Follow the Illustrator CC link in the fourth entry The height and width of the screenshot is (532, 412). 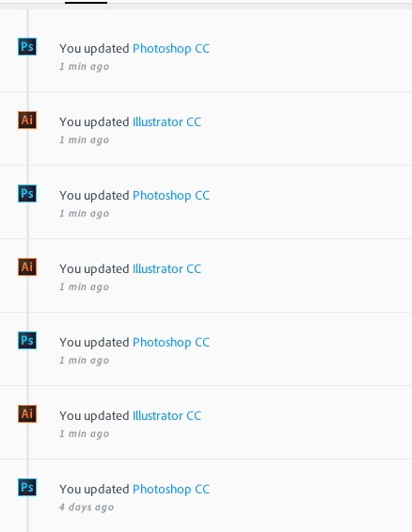coord(166,269)
